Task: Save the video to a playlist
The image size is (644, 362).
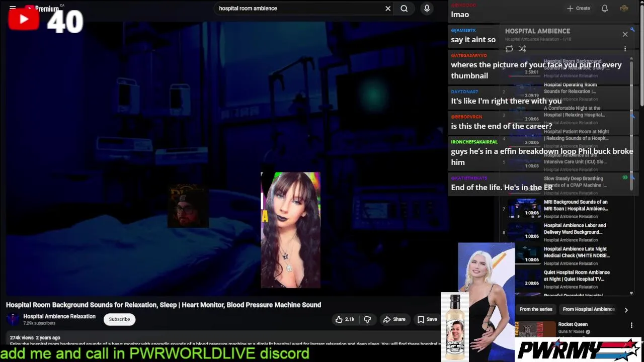Action: (427, 319)
